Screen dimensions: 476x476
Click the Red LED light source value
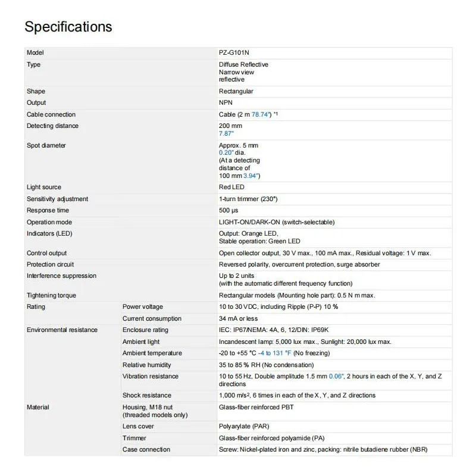point(231,187)
